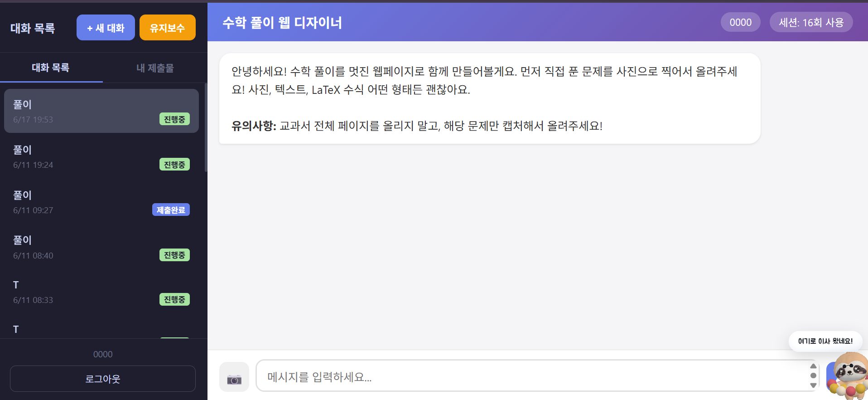Click the 제출완료 status badge
This screenshot has width=868, height=400.
[x=171, y=210]
